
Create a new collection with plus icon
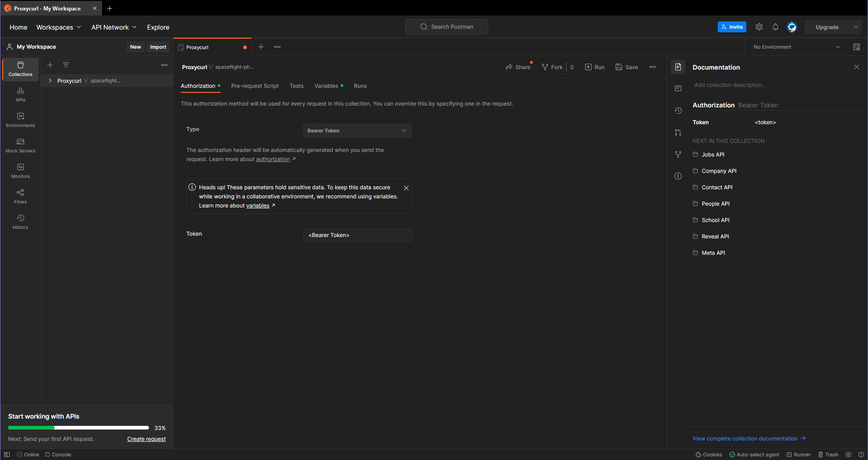pos(50,65)
